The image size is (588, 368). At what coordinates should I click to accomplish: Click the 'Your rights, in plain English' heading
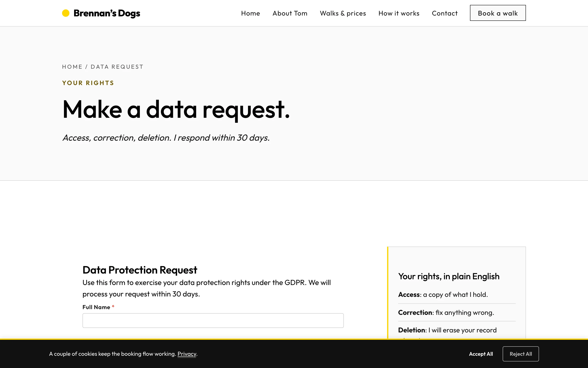point(449,276)
